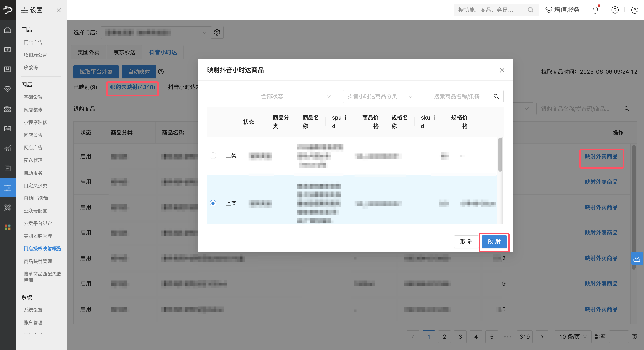644x350 pixels.
Task: Open 门店广告 in the settings menu
Action: tap(33, 42)
